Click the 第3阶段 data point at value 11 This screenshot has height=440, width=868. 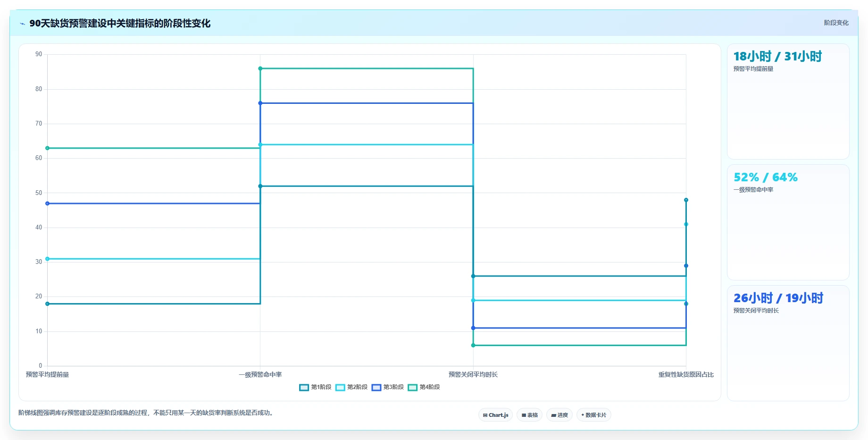pyautogui.click(x=473, y=328)
